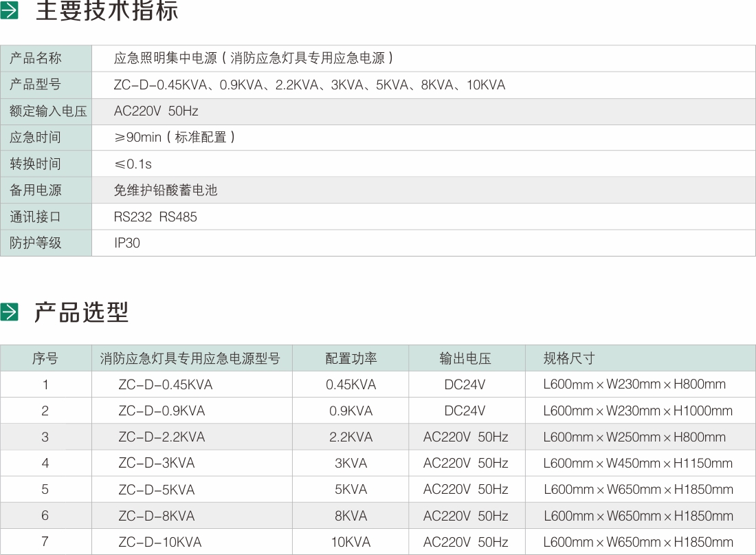Select the DC24V output voltage cell in row 2

point(466,411)
